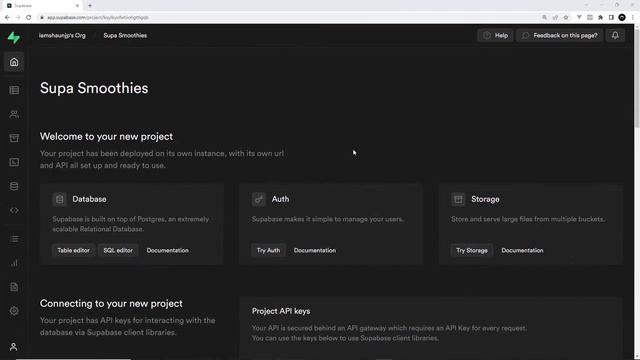Open the Storage bucket sidebar icon
Screen dimensions: 640x360
pos(14,138)
